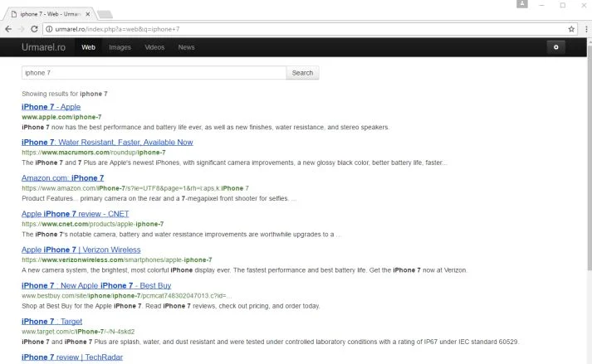Viewport: 592px width, 364px height.
Task: Open a new browser tab
Action: (x=105, y=14)
